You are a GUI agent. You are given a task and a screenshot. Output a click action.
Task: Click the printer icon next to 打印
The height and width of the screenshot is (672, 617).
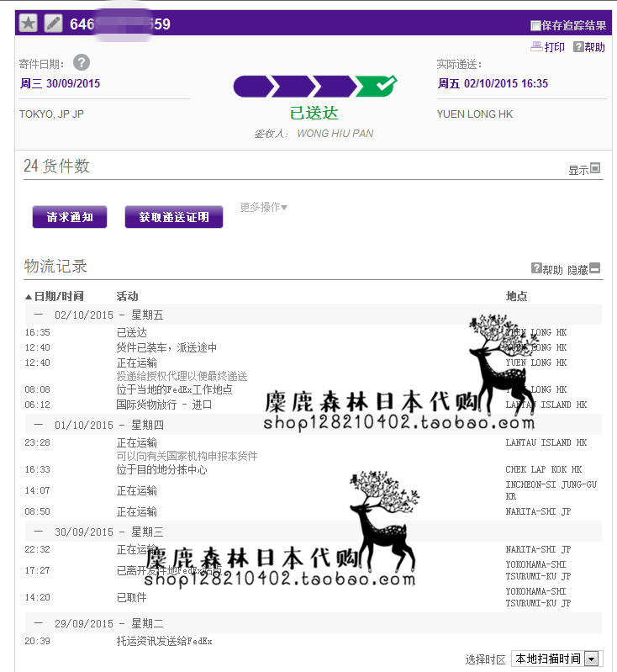pyautogui.click(x=536, y=47)
